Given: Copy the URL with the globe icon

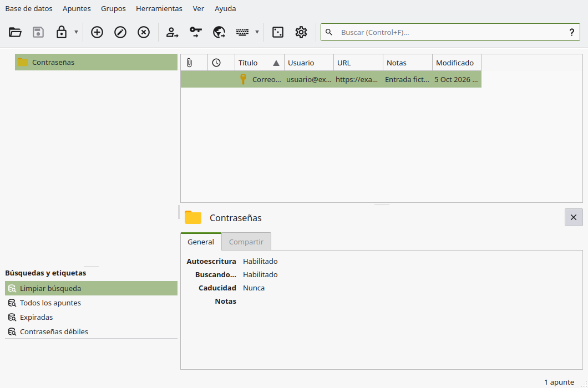Looking at the screenshot, I should click(219, 32).
